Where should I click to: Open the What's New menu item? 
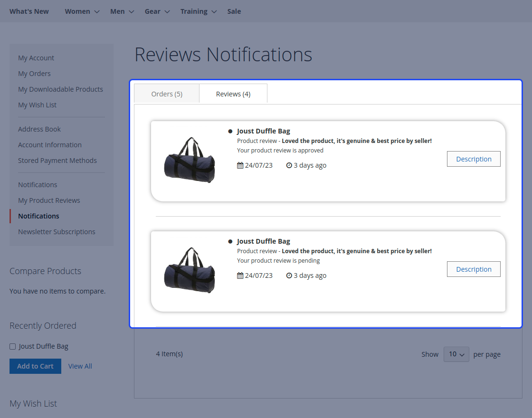pos(29,11)
